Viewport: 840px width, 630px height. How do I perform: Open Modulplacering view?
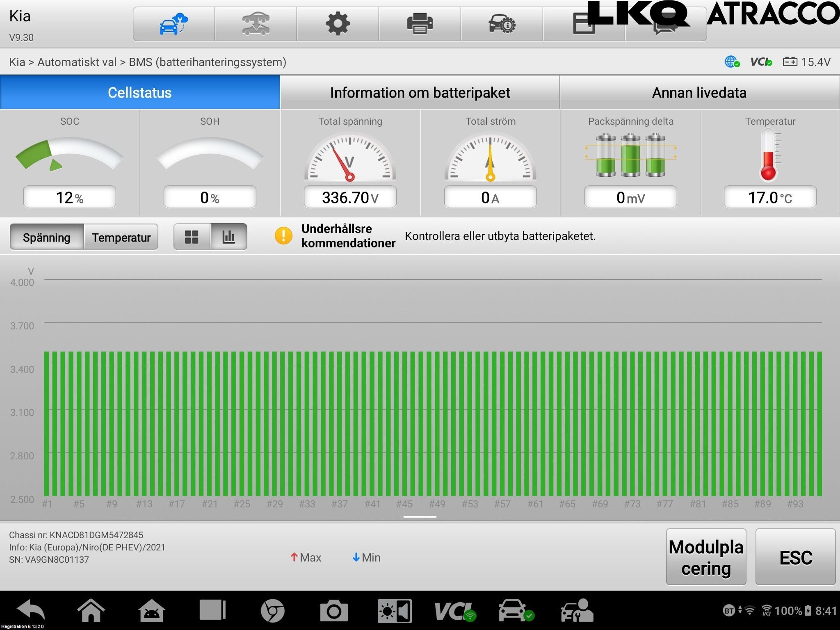point(706,557)
